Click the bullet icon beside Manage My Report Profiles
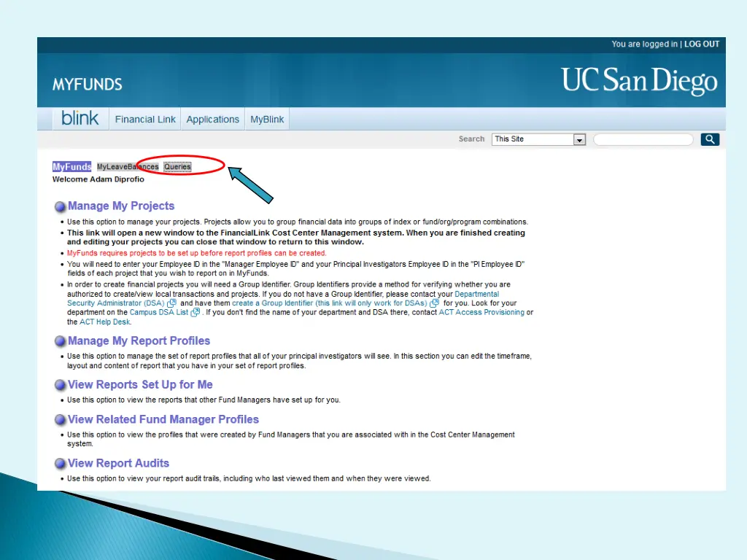Viewport: 747px width, 560px height. [60, 341]
